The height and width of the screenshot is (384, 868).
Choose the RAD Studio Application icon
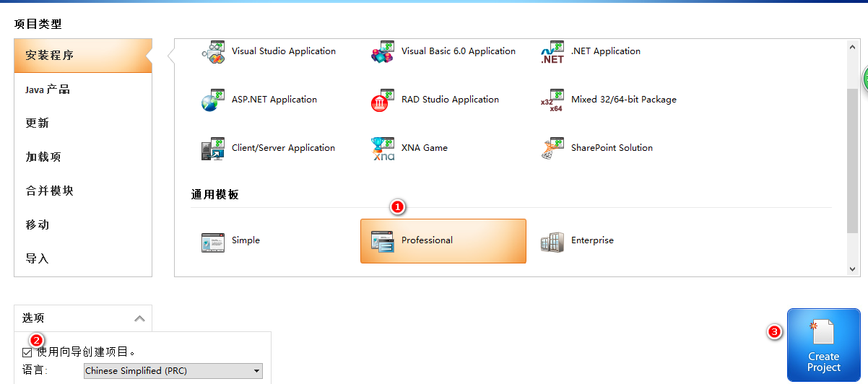point(383,100)
